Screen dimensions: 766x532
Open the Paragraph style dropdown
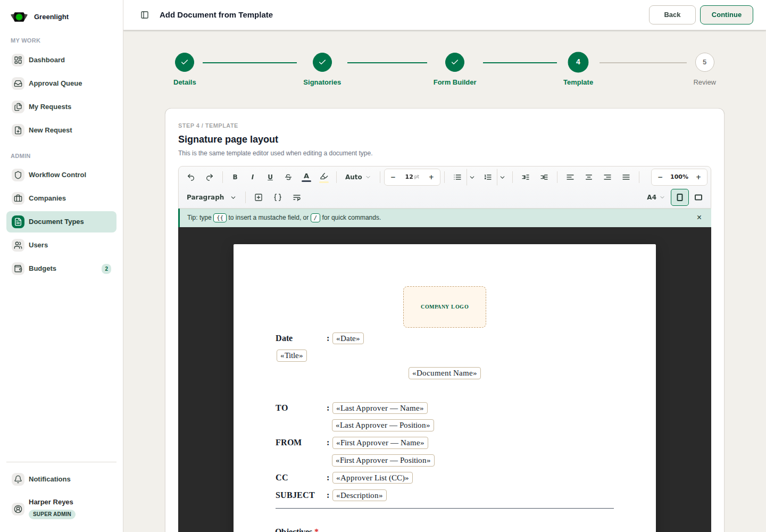click(211, 197)
